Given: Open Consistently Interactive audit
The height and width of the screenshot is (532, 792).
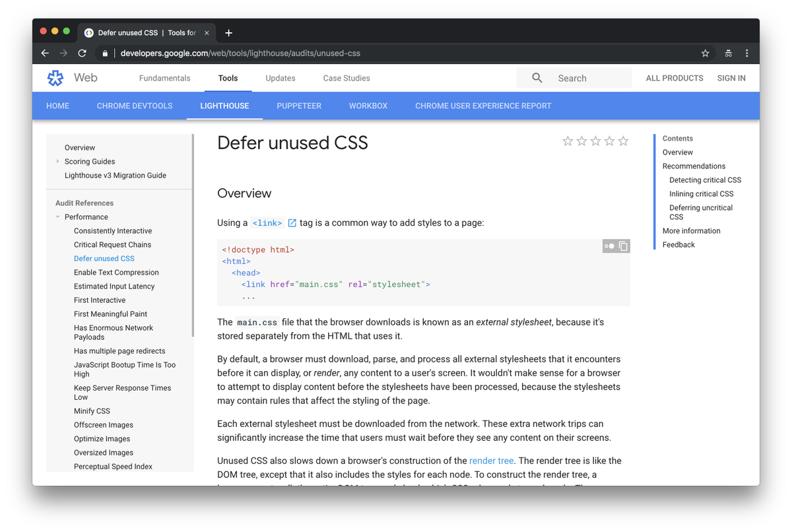Looking at the screenshot, I should (x=113, y=231).
